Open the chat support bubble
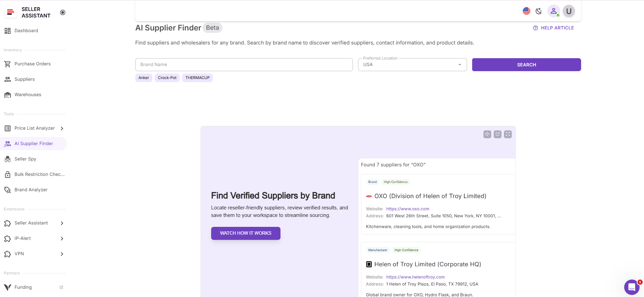 pyautogui.click(x=632, y=287)
